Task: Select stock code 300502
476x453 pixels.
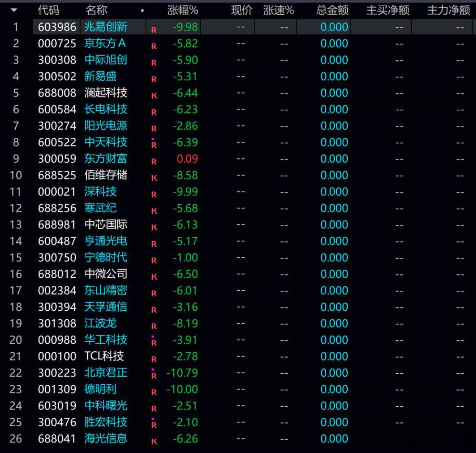Action: pyautogui.click(x=57, y=76)
